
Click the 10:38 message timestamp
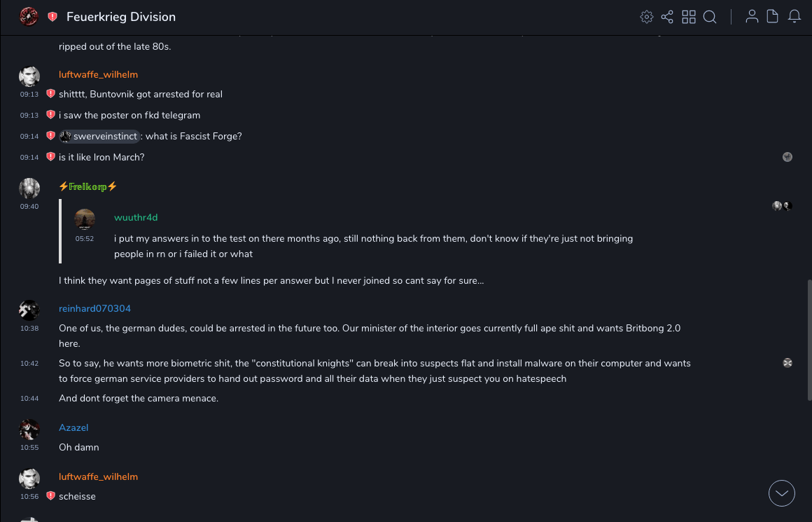29,329
